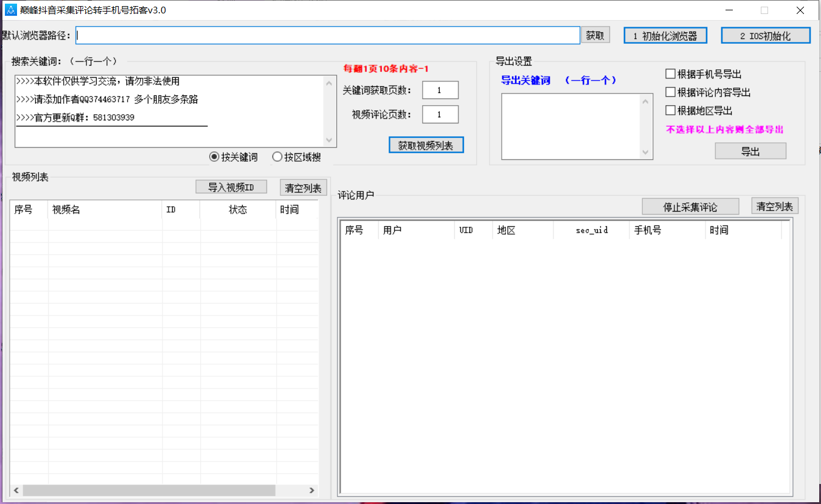Image resolution: width=821 pixels, height=504 pixels.
Task: Click the blue 导出关键词 label
Action: coord(525,80)
